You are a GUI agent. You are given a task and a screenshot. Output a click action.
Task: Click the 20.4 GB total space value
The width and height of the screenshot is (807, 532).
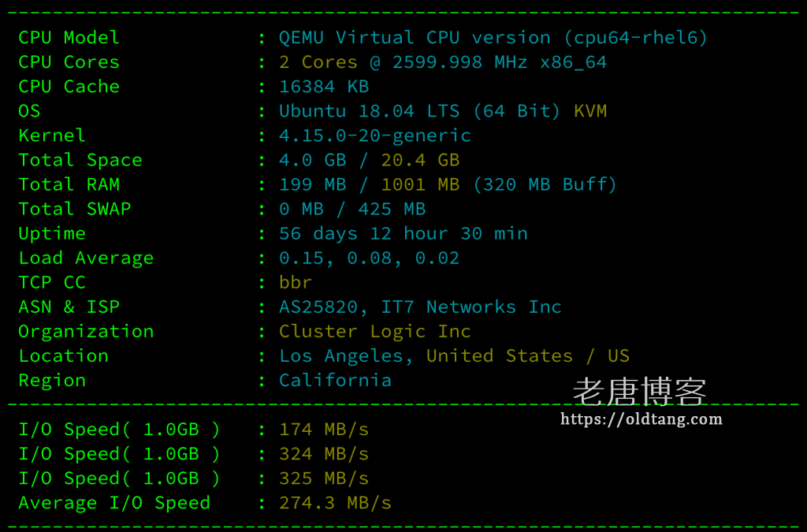(420, 160)
